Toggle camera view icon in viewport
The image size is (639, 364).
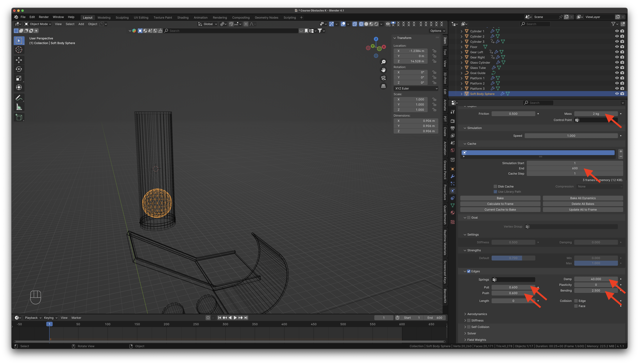coord(383,78)
